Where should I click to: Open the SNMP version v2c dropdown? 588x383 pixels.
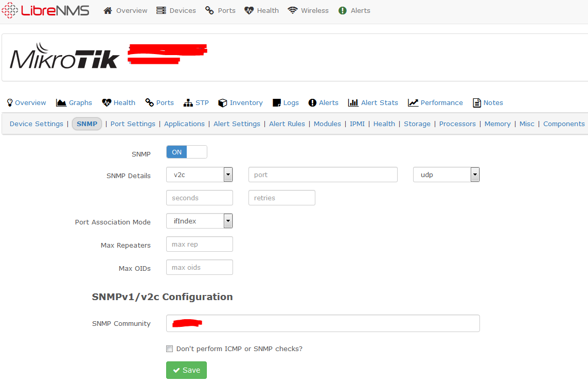[x=200, y=175]
